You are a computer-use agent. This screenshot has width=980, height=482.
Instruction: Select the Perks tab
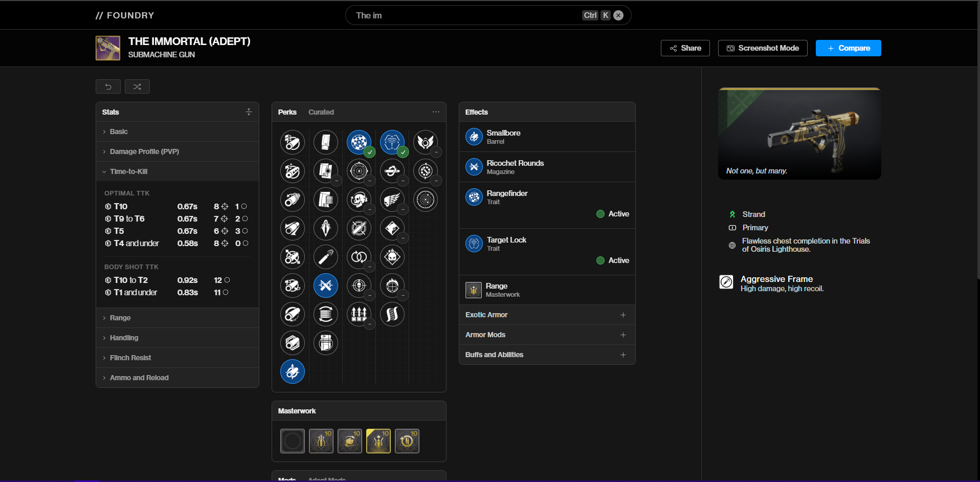tap(287, 112)
